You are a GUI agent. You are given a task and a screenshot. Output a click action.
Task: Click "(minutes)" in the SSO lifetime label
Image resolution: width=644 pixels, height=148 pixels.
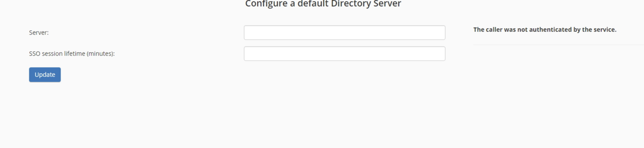pos(101,54)
